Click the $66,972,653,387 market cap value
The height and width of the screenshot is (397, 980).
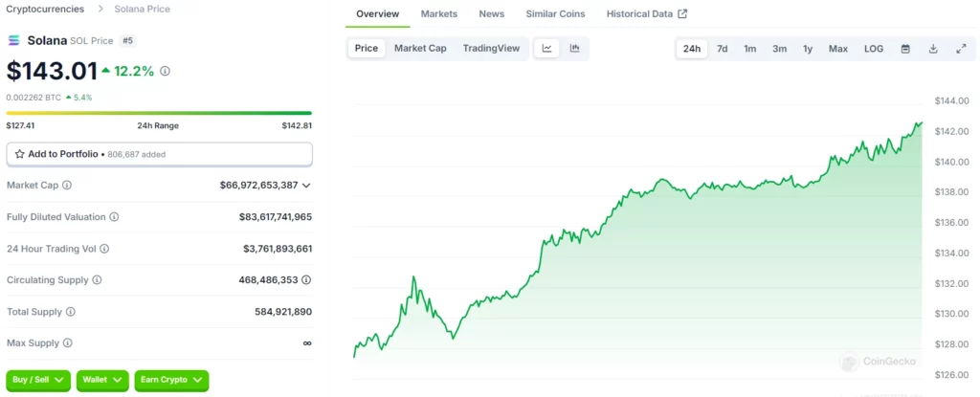click(x=258, y=185)
